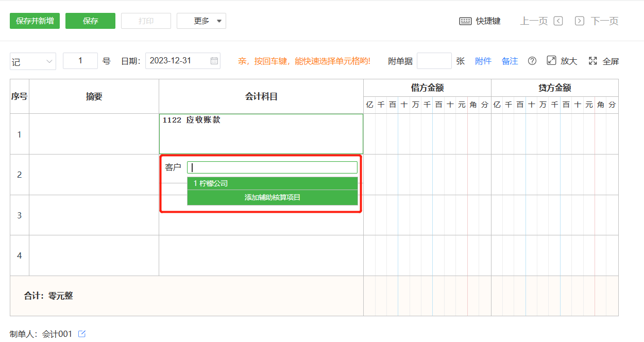The width and height of the screenshot is (644, 342).
Task: Go to previous page arrow icon
Action: click(558, 21)
